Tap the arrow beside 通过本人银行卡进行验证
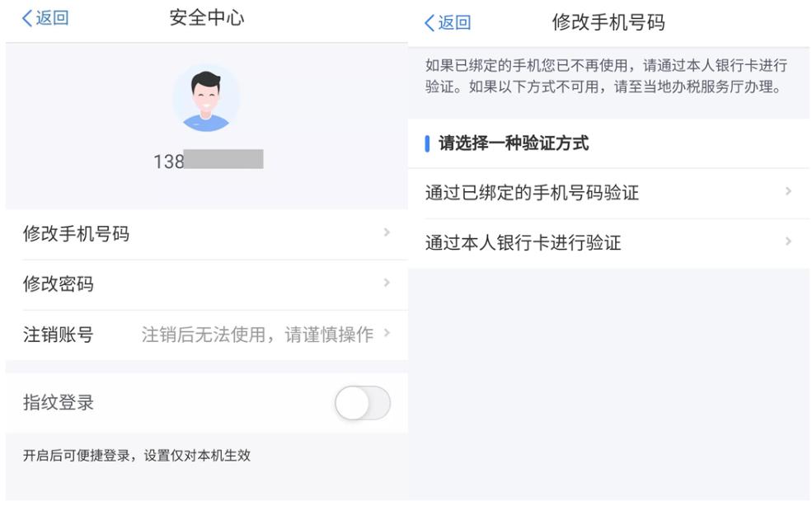812x506 pixels. pos(789,242)
